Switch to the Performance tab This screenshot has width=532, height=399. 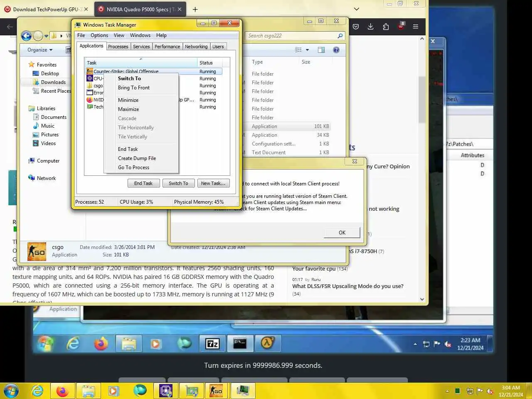(x=167, y=47)
